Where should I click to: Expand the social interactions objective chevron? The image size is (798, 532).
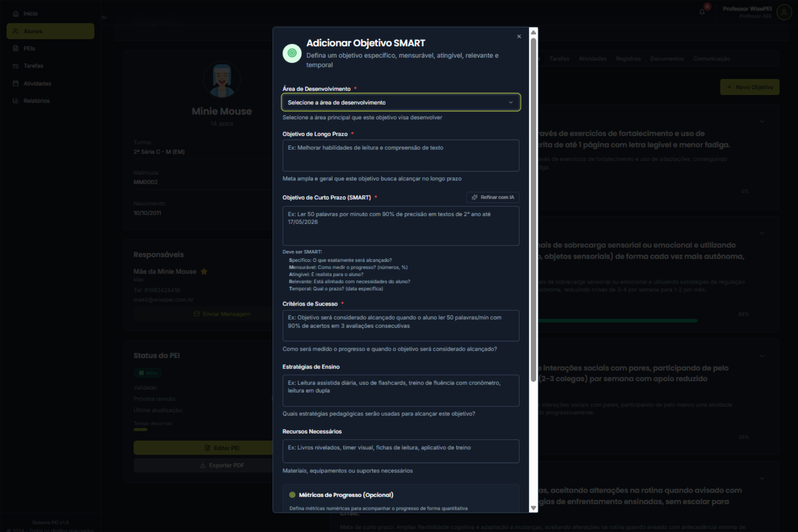coord(762,356)
